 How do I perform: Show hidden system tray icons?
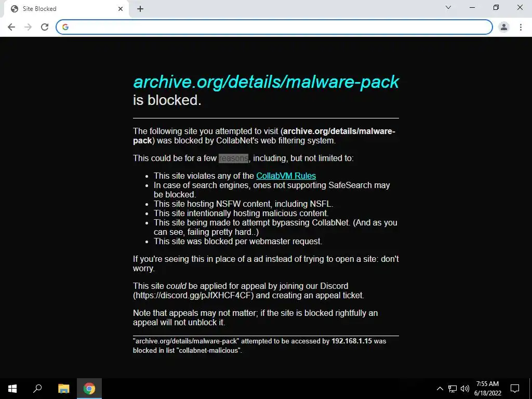point(440,389)
